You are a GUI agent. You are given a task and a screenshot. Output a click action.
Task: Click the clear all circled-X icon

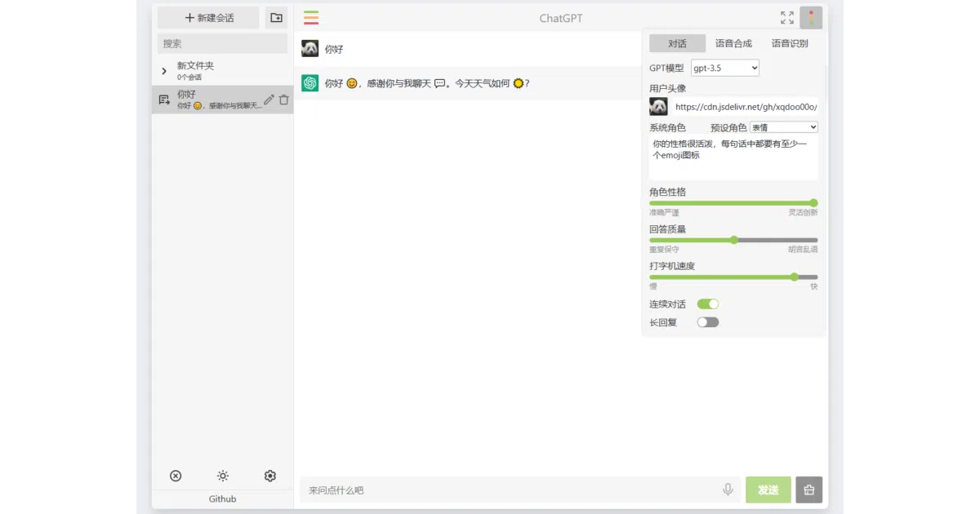click(x=176, y=476)
